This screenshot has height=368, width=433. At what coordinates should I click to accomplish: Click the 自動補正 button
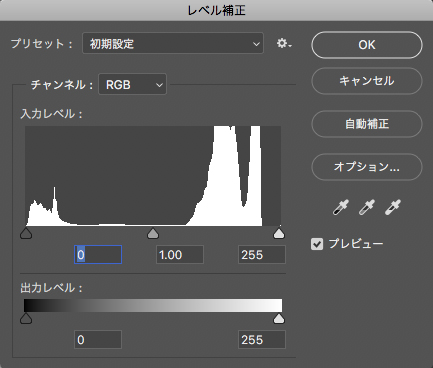pos(367,124)
